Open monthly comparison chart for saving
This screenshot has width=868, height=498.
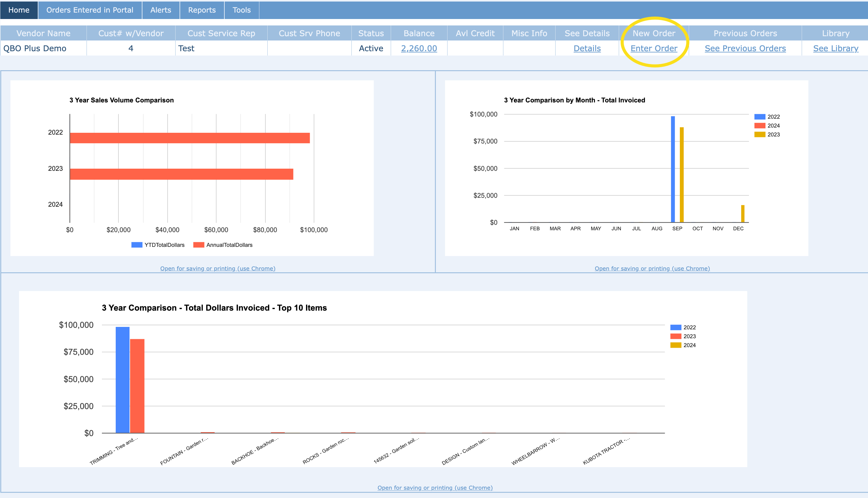point(652,269)
